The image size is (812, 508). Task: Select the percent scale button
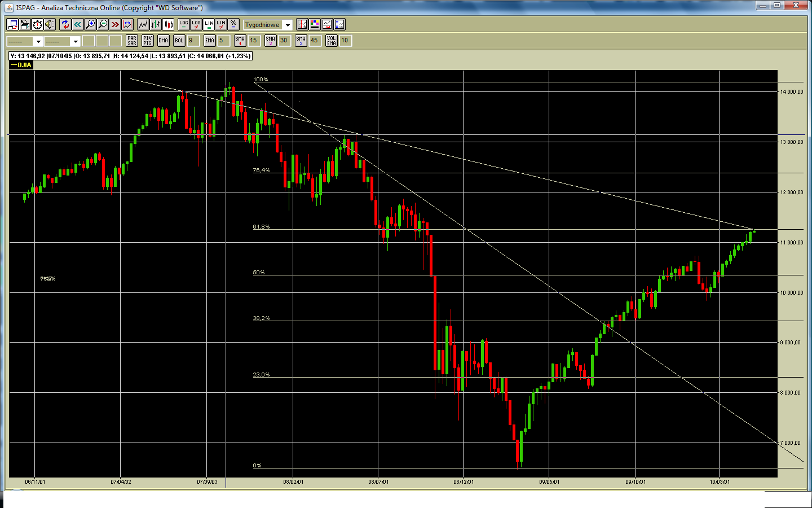point(233,24)
